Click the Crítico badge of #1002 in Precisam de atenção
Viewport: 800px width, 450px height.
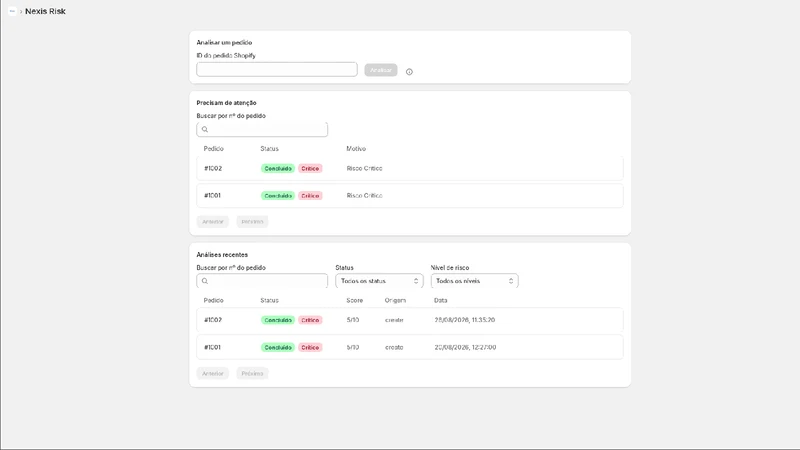(310, 168)
